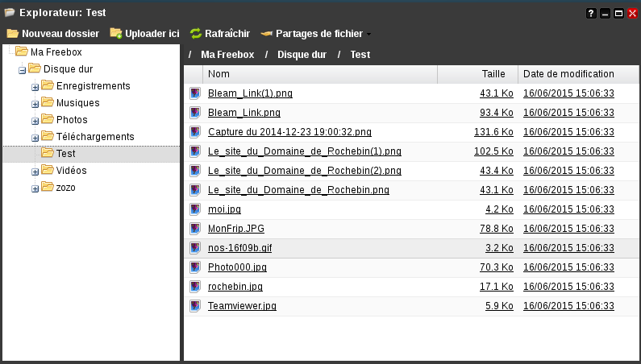Image resolution: width=641 pixels, height=364 pixels.
Task: Click the Nouveau dossier folder icon
Action: pos(12,34)
